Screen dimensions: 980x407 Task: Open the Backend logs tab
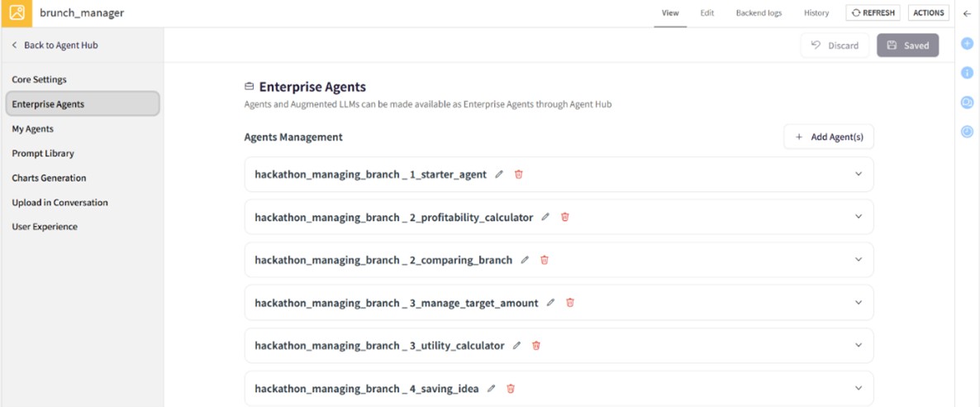click(759, 13)
